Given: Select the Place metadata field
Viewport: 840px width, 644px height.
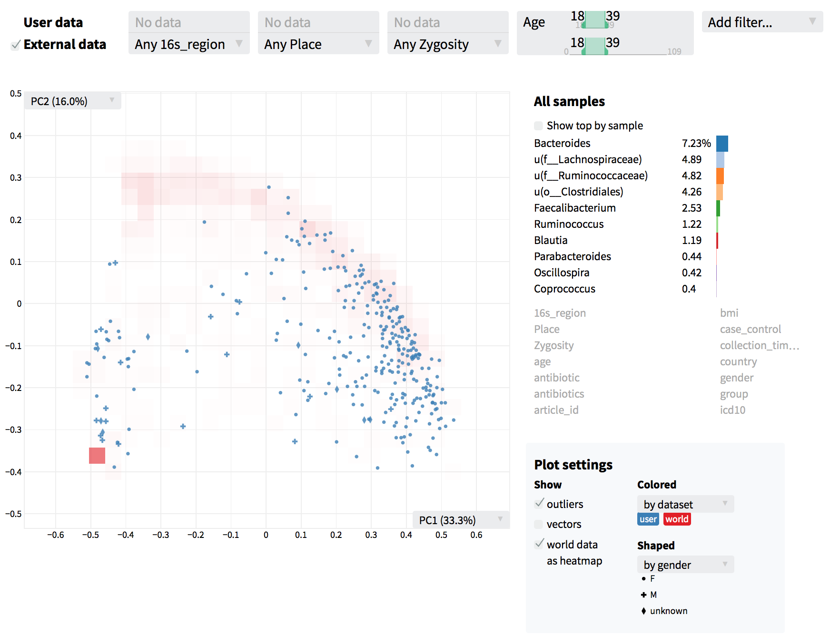Looking at the screenshot, I should (x=546, y=329).
